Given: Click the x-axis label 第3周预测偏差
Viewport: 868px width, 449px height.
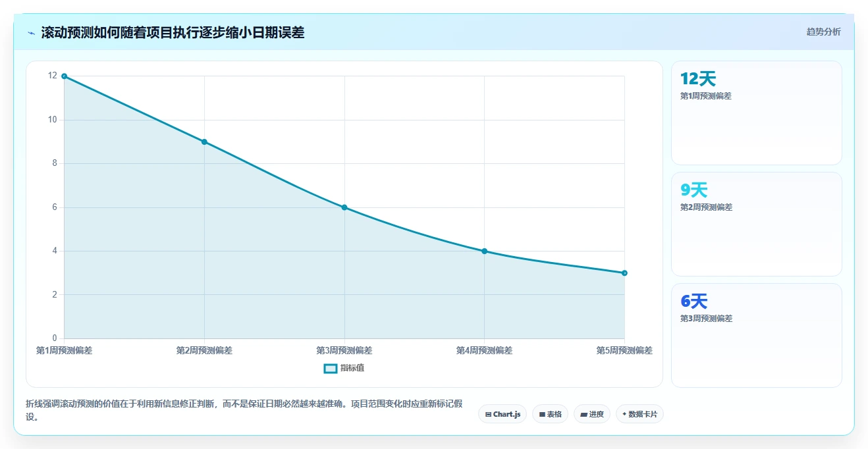Looking at the screenshot, I should pos(344,350).
